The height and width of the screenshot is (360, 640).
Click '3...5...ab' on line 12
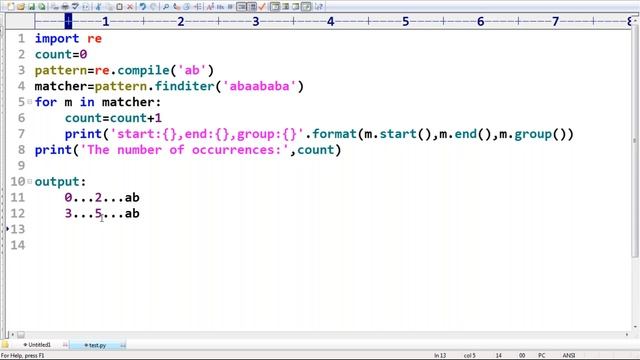[102, 213]
